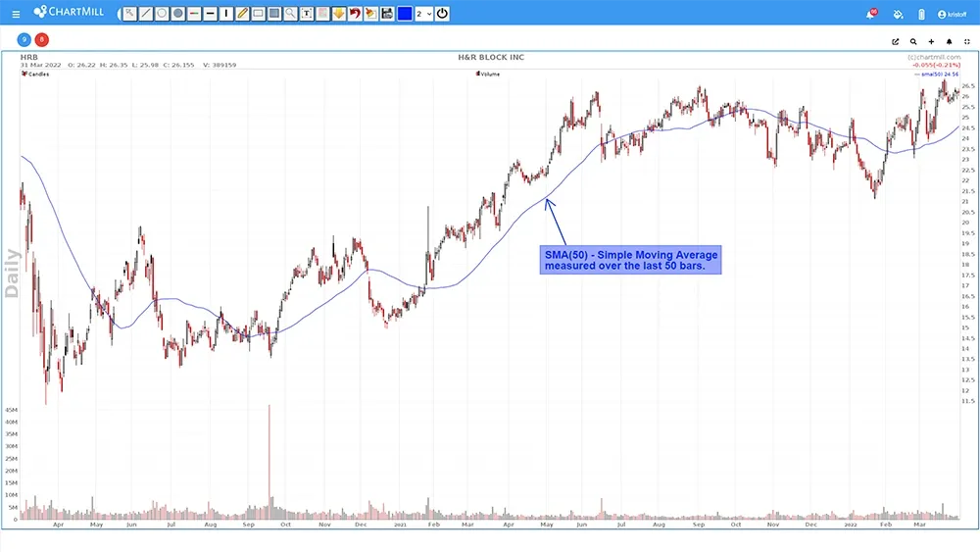The width and height of the screenshot is (980, 552).
Task: Select the filled circle drawing tool
Action: (178, 13)
